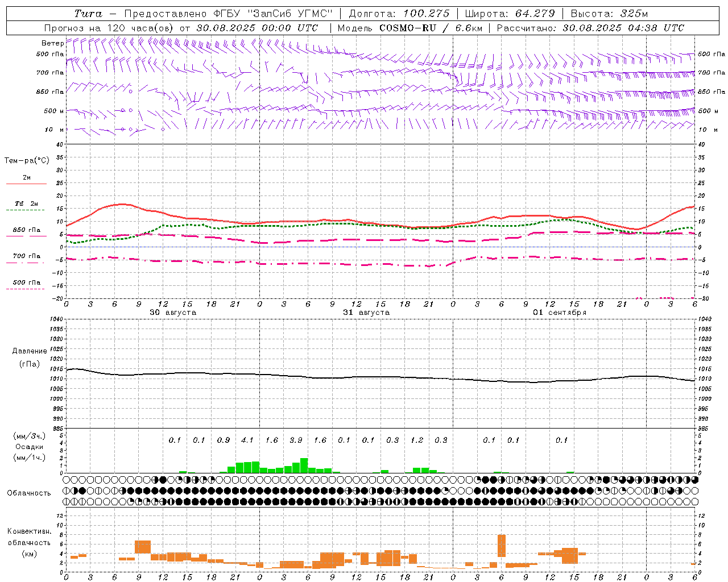Click the forecast start "30.08.2025 00:00 UTC"

point(257,28)
